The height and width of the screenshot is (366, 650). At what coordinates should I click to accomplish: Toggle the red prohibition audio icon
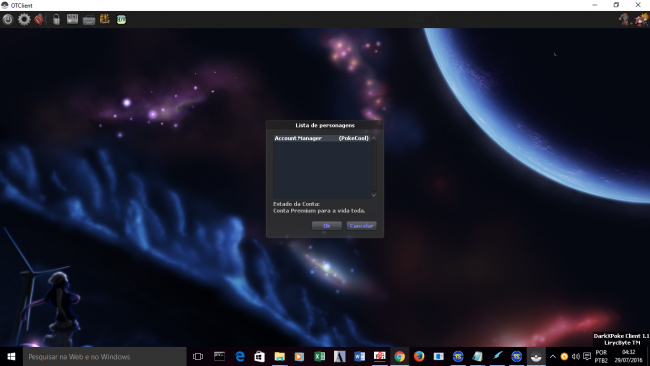(x=39, y=19)
